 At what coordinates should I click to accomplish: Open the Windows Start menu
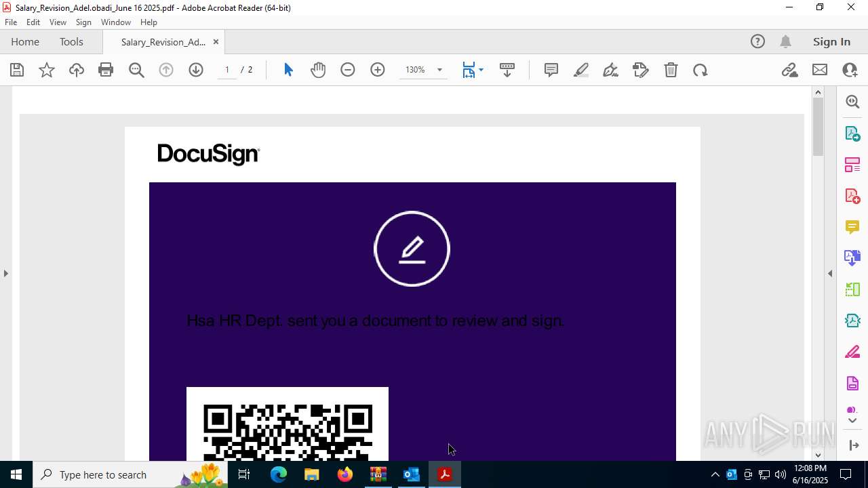[16, 474]
